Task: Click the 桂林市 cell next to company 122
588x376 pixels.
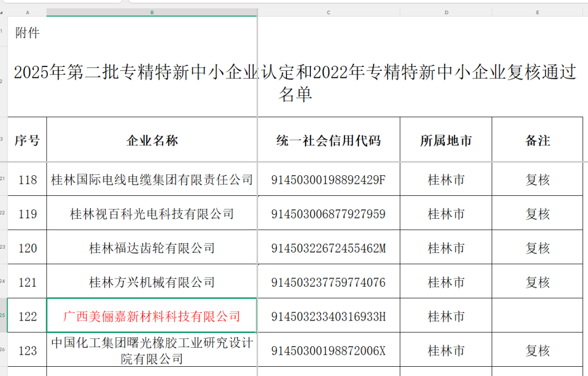Action: [x=446, y=316]
